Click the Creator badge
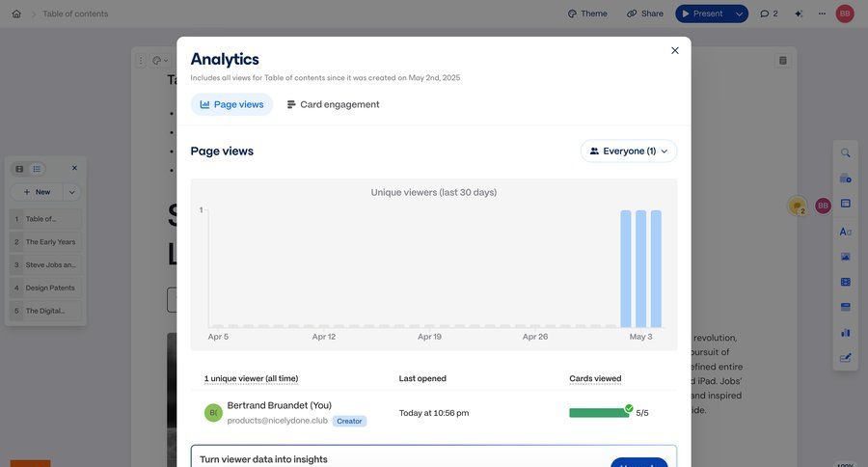Viewport: 868px width, 467px height. pyautogui.click(x=349, y=421)
